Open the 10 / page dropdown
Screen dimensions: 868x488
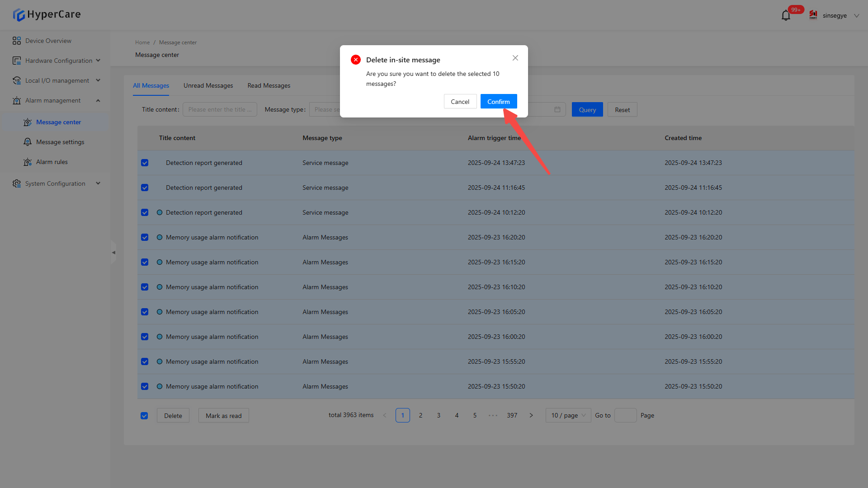(568, 415)
